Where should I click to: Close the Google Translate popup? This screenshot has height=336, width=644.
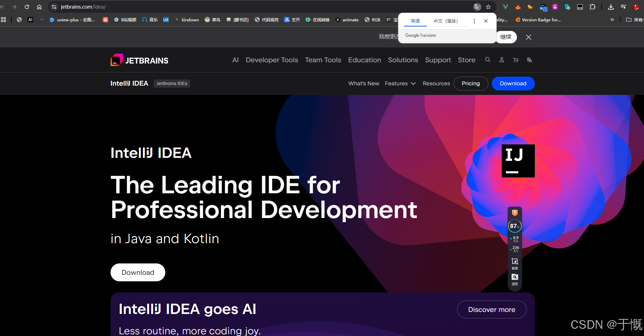click(x=486, y=21)
